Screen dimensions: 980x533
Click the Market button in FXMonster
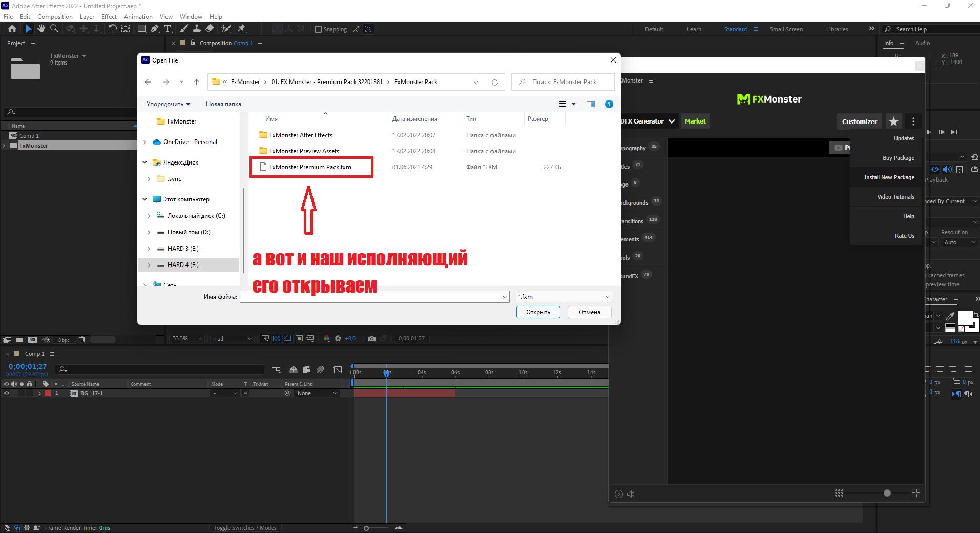coord(695,121)
